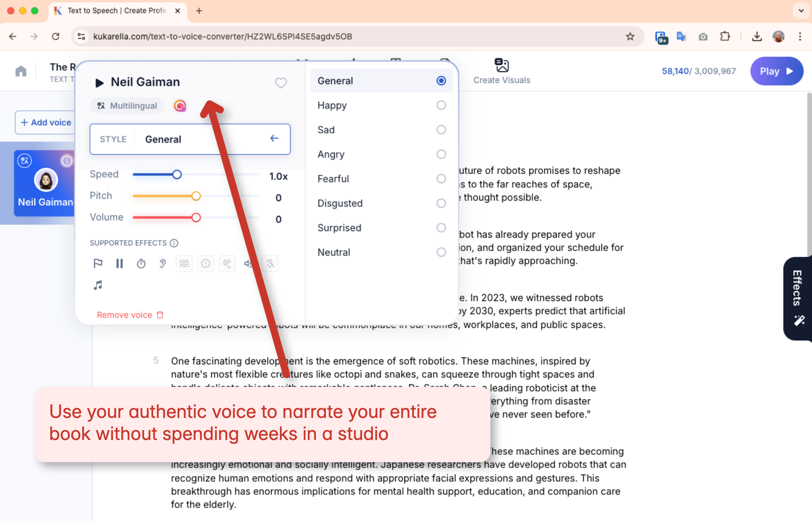Click the disabled waves effect icon
812x521 pixels.
[x=184, y=264]
